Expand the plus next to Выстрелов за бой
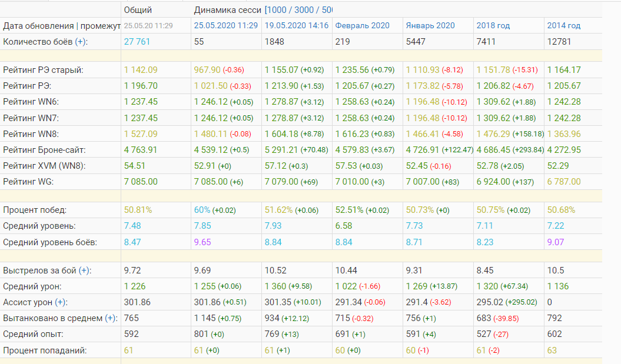 84,271
